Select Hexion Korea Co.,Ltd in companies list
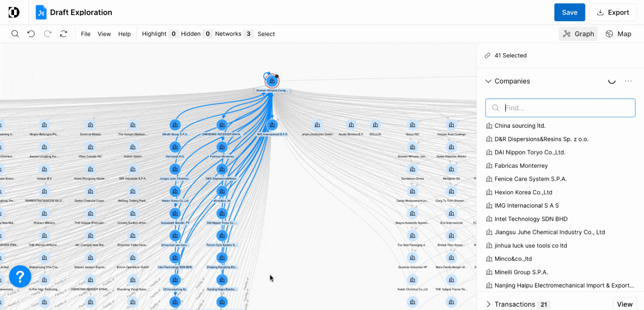 [523, 192]
